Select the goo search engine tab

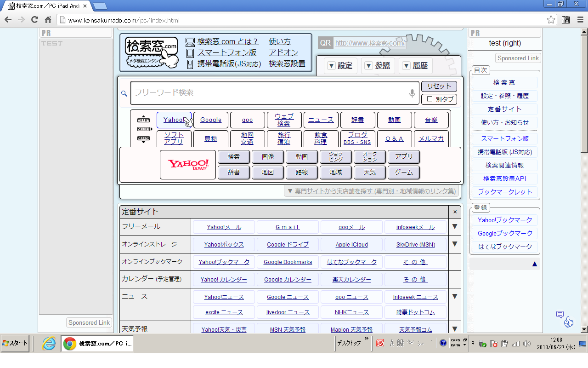click(x=248, y=120)
